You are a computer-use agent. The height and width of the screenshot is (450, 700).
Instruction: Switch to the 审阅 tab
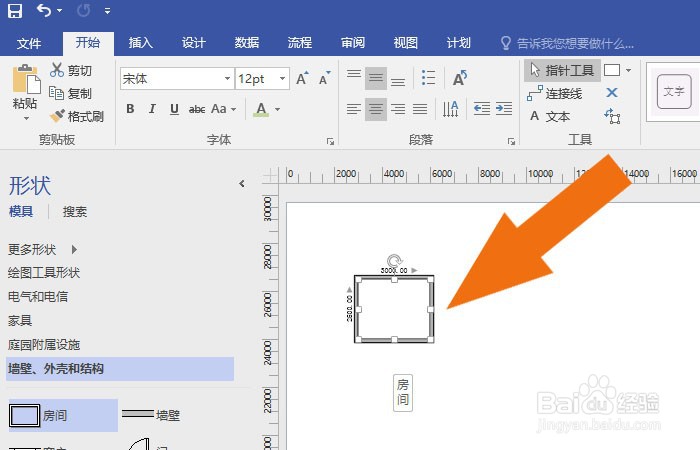[x=353, y=43]
